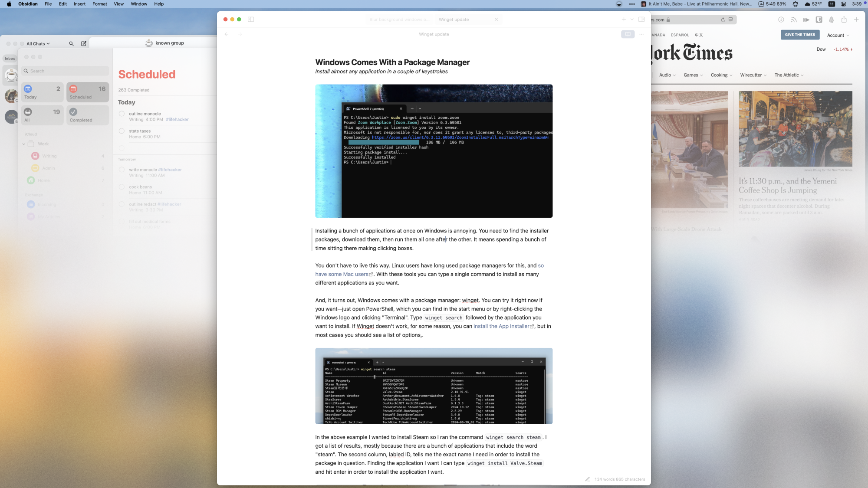Mark 'write monocle' reminder complete
Screen dimensions: 868x488
pyautogui.click(x=122, y=170)
